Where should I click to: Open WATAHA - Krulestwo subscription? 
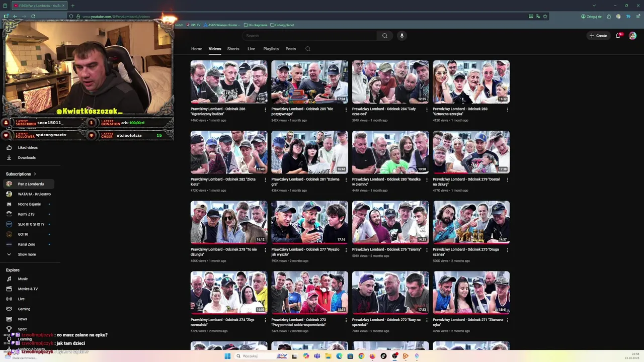tap(28, 194)
